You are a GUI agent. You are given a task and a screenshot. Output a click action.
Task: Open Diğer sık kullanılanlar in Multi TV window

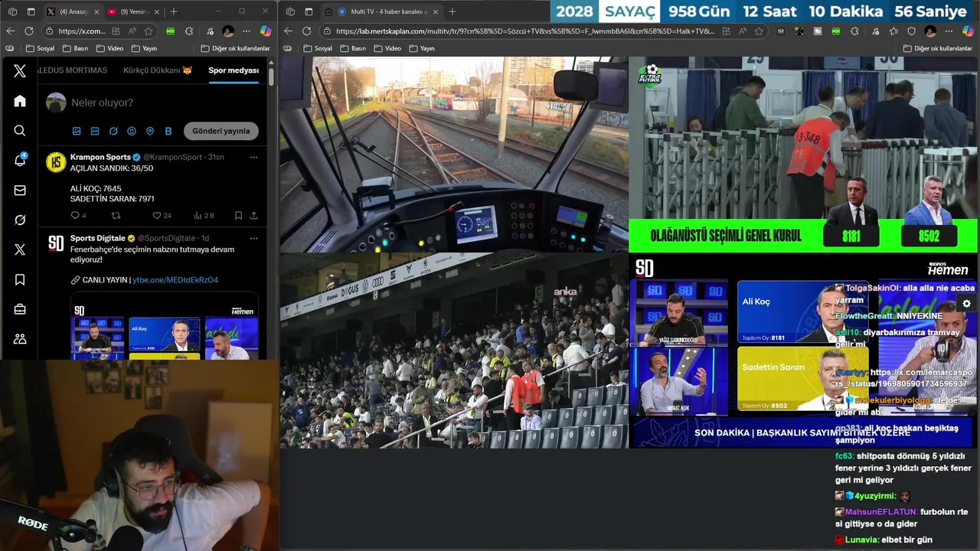(937, 48)
